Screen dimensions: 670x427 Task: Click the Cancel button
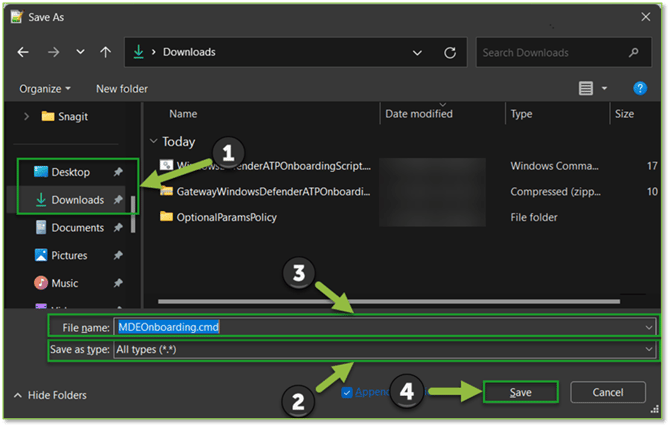pos(607,392)
